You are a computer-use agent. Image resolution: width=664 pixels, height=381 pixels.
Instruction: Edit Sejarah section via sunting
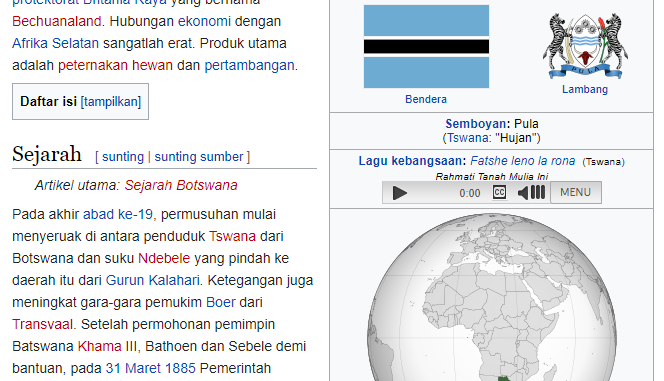(123, 157)
